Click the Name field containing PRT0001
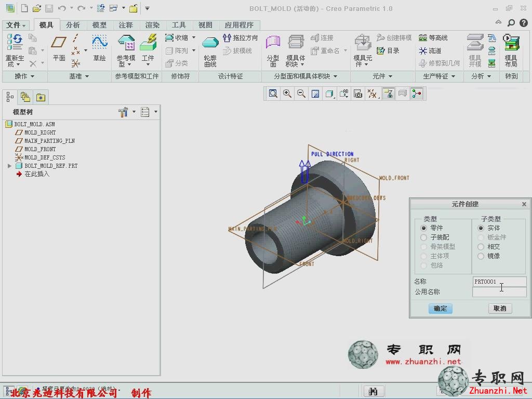 pyautogui.click(x=499, y=282)
